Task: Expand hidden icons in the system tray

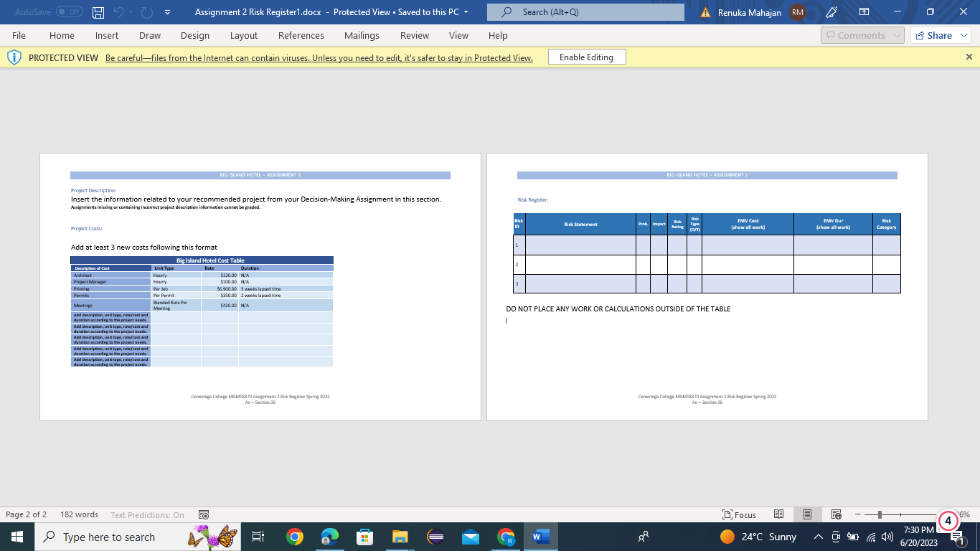Action: 818,537
